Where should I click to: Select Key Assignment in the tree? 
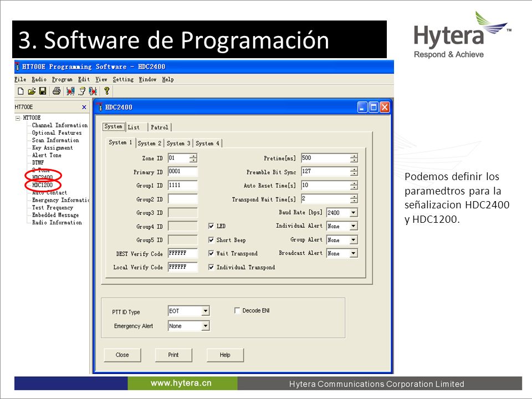52,148
